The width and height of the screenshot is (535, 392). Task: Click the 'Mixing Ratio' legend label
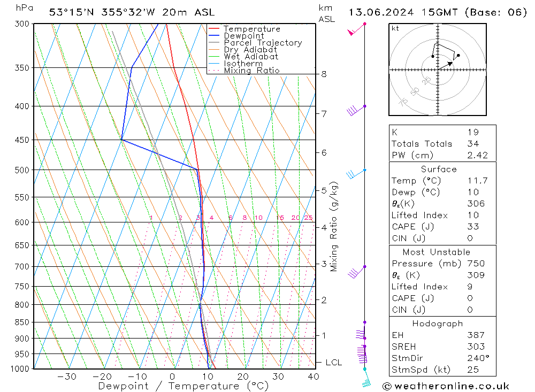click(x=251, y=71)
